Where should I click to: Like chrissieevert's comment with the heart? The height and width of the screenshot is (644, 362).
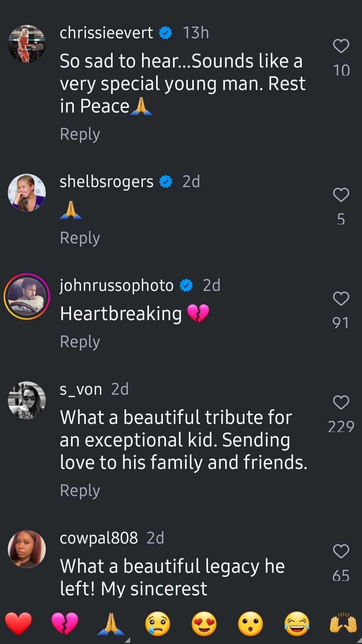pos(341,46)
